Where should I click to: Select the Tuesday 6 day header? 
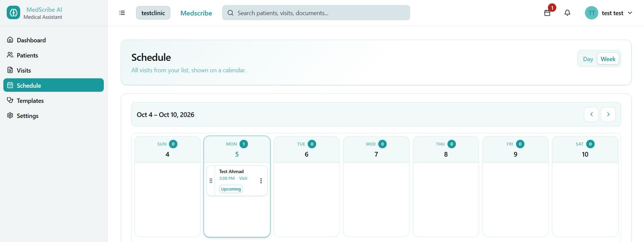306,149
